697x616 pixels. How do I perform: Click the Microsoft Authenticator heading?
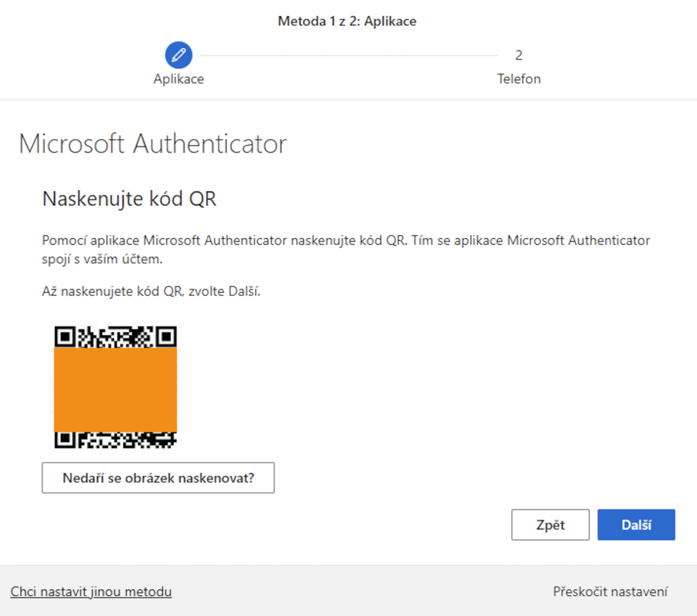click(153, 144)
